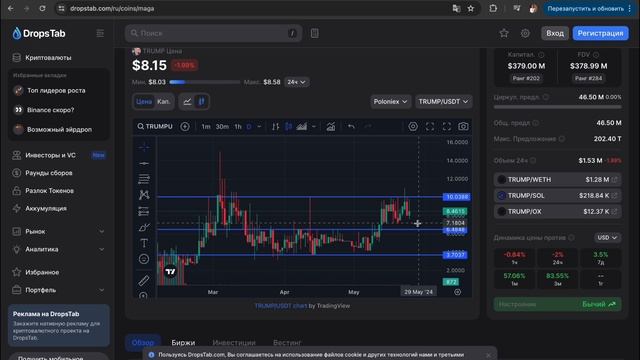Open the 24ч range period dropdown
Image resolution: width=640 pixels, height=360 pixels.
point(296,82)
